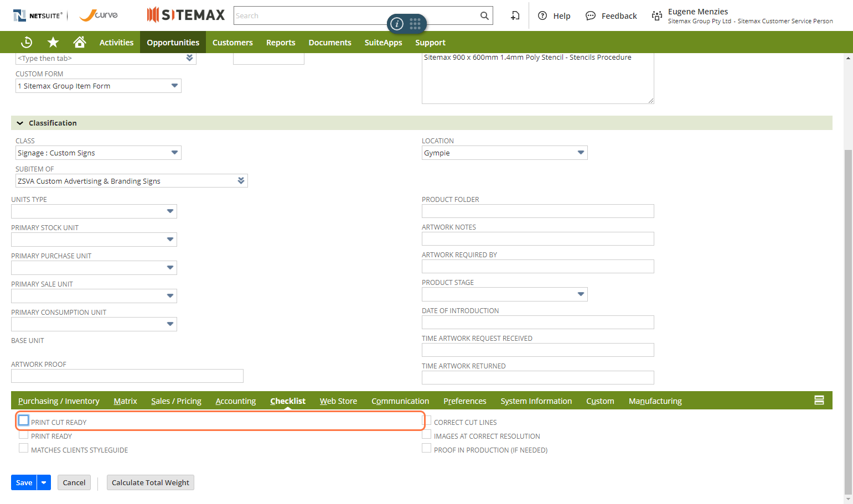
Task: Open the Opportunities menu
Action: click(173, 42)
